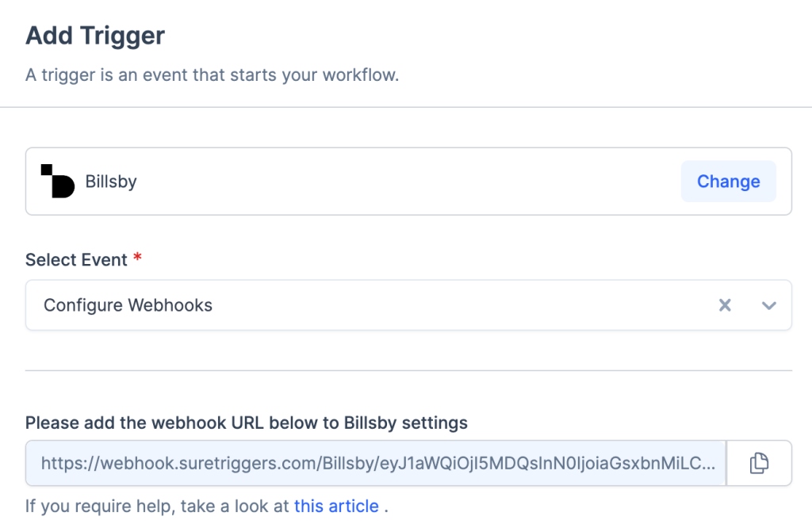The image size is (812, 528).
Task: Expand the Select Event chevron arrow
Action: [768, 305]
